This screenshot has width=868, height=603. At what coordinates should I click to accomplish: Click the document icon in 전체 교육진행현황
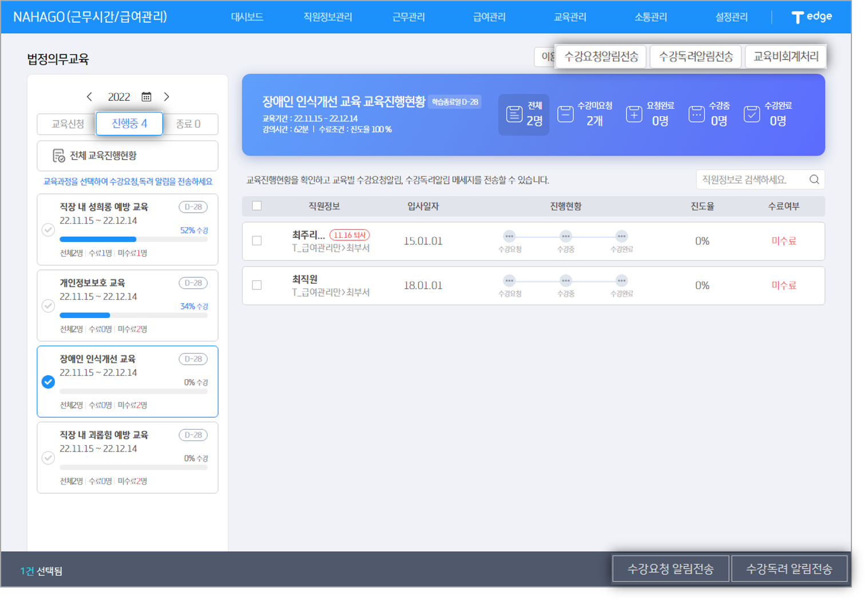click(x=58, y=156)
